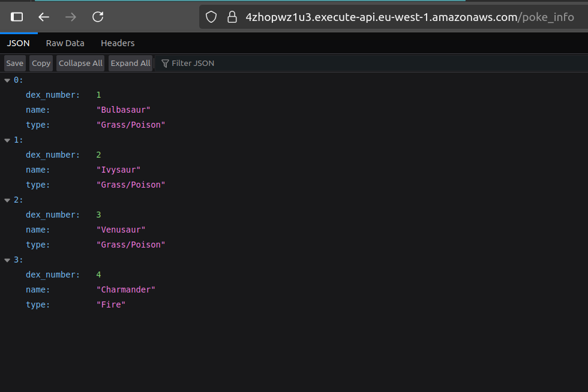
Task: Open the tracking protection shield icon
Action: point(211,17)
